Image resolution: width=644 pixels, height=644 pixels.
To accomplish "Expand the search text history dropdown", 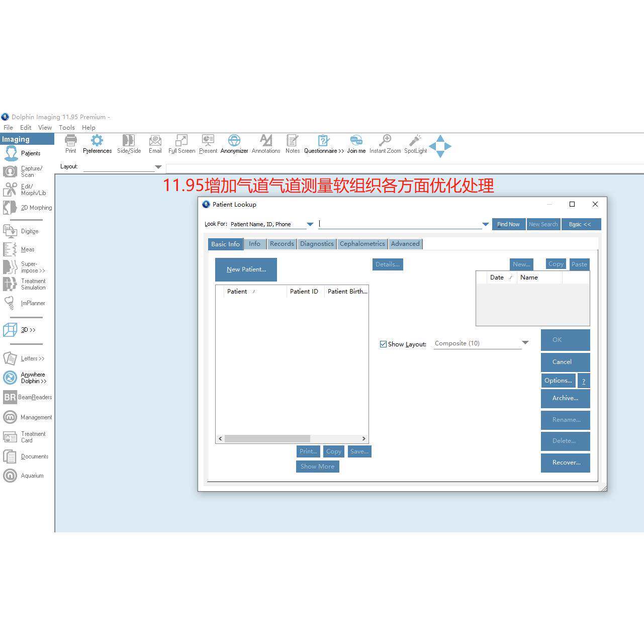I will [x=486, y=224].
